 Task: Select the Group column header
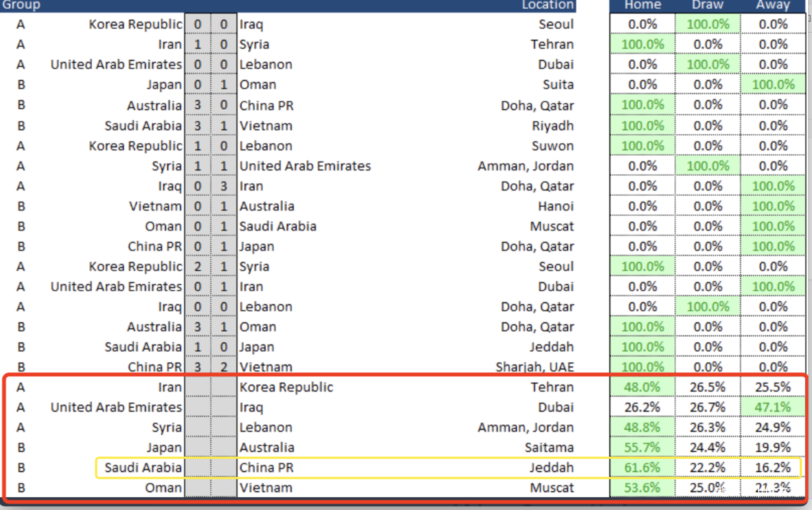click(21, 5)
